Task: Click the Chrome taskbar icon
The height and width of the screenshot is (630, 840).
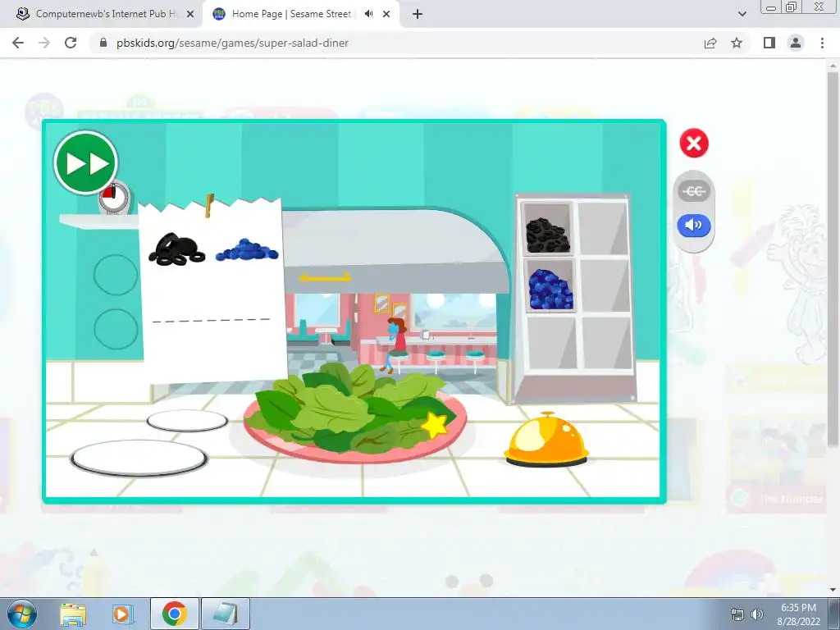Action: 175,614
